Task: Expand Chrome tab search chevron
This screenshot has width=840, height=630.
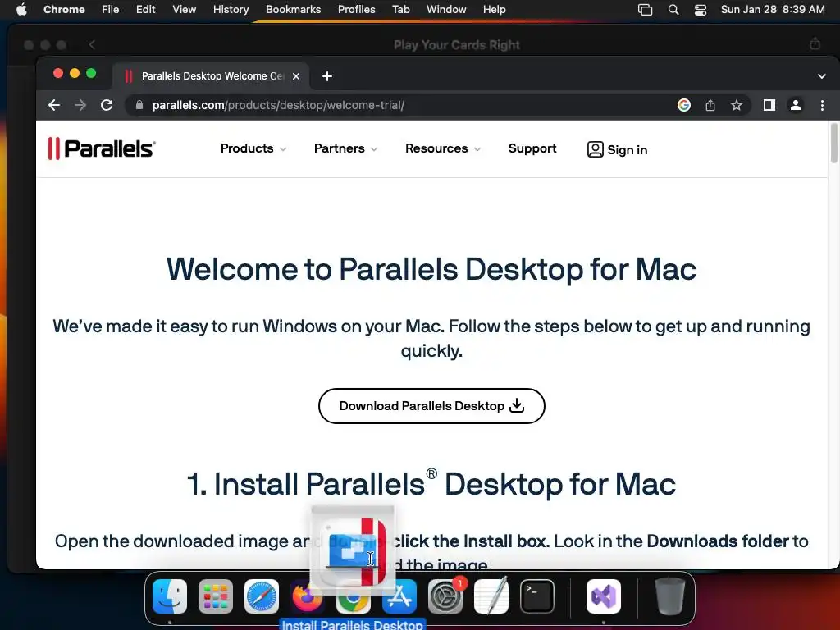Action: pyautogui.click(x=822, y=76)
